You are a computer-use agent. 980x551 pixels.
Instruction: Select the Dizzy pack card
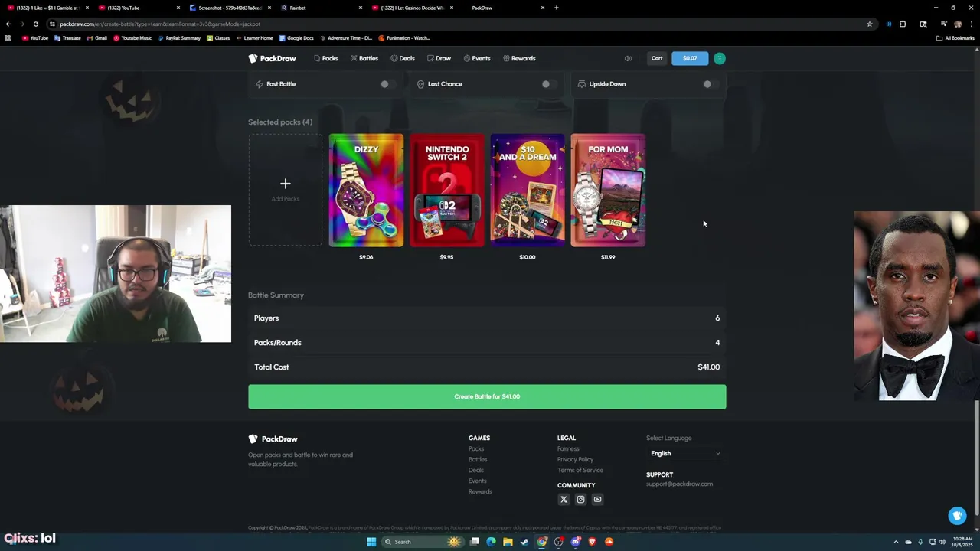[x=366, y=190]
